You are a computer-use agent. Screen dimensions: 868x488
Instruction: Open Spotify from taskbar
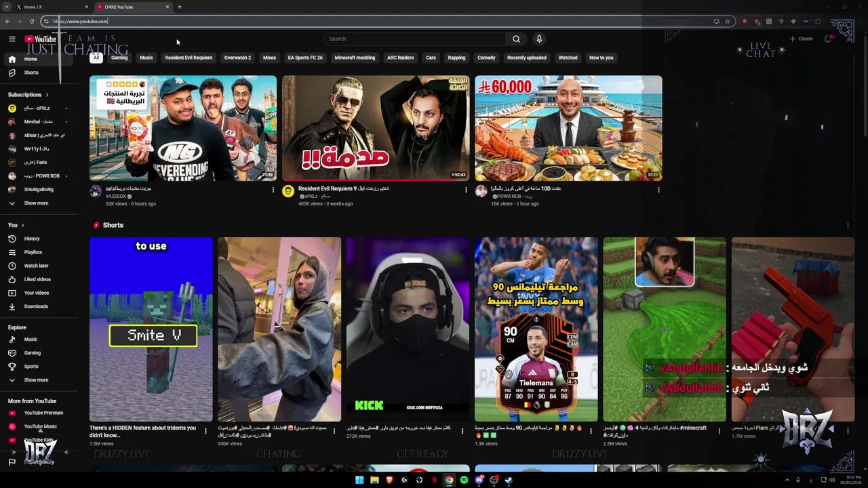coord(464,480)
